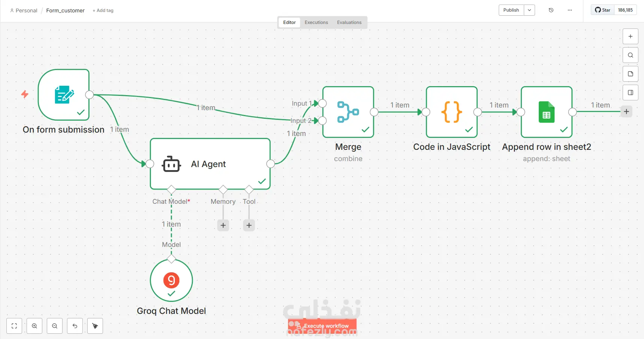The height and width of the screenshot is (339, 644).
Task: Add a sticky note from side toolbar
Action: point(631,74)
